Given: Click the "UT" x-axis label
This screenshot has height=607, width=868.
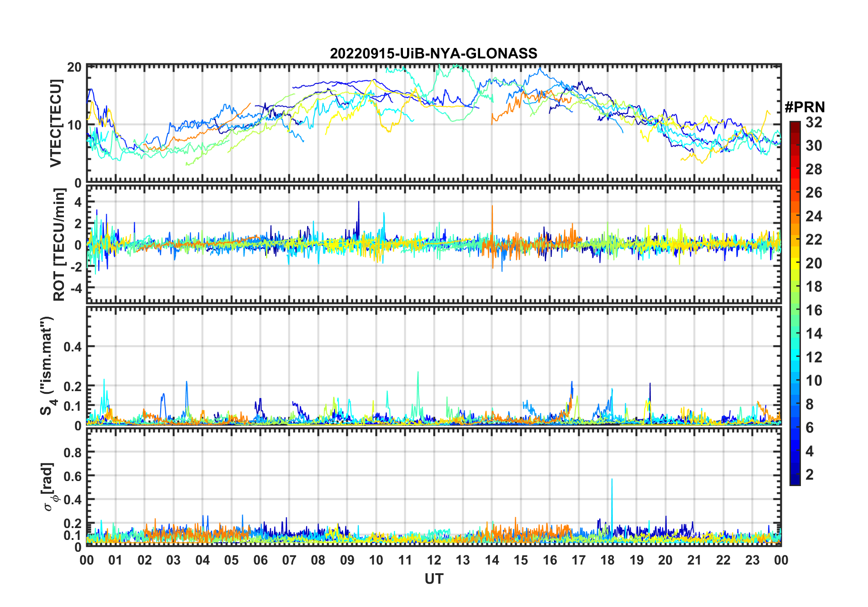Looking at the screenshot, I should (x=434, y=579).
